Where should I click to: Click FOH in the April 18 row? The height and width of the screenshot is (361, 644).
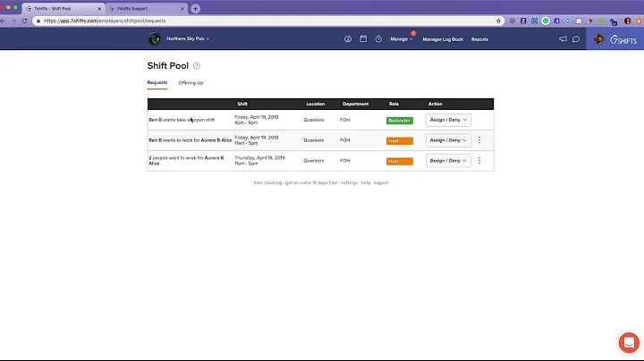click(x=345, y=161)
